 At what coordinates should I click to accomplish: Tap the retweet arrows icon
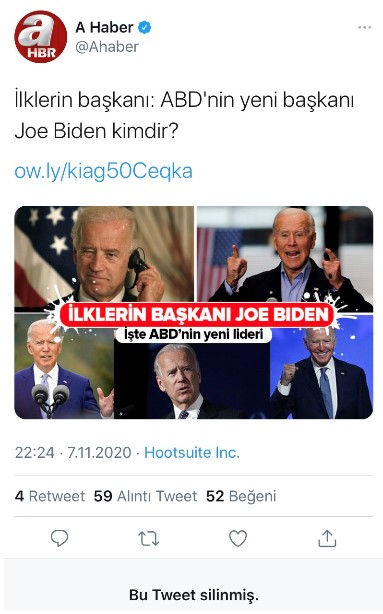pos(149,538)
